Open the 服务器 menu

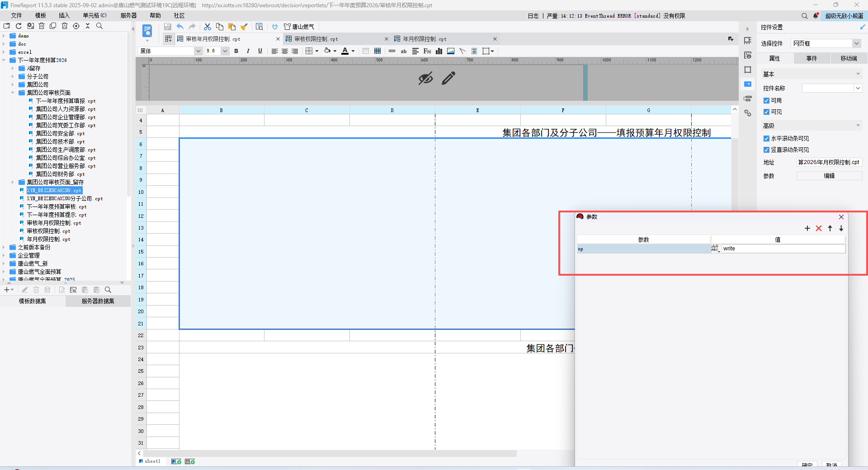128,16
